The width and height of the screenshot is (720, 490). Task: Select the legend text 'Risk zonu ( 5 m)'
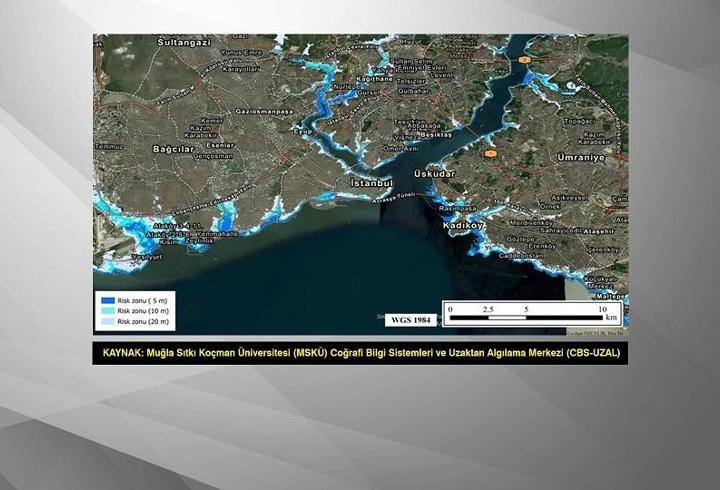tap(142, 300)
